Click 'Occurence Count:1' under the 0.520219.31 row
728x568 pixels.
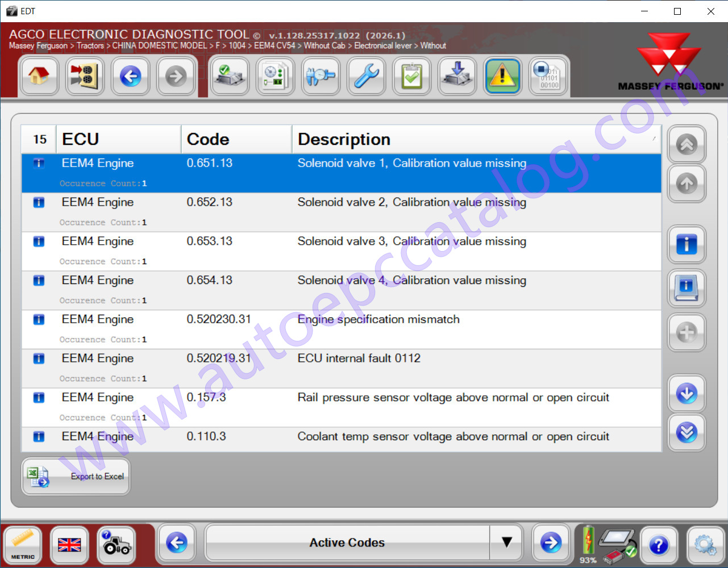tap(103, 379)
